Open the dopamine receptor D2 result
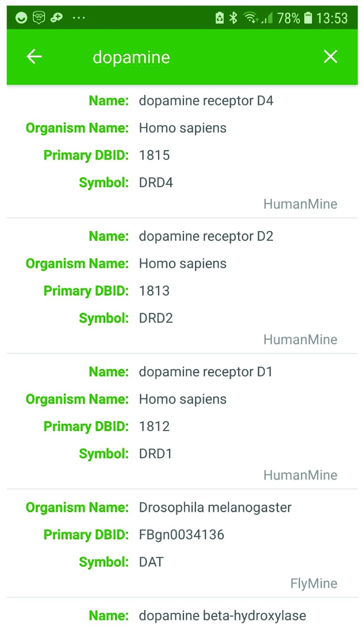The width and height of the screenshot is (364, 630). pyautogui.click(x=182, y=286)
